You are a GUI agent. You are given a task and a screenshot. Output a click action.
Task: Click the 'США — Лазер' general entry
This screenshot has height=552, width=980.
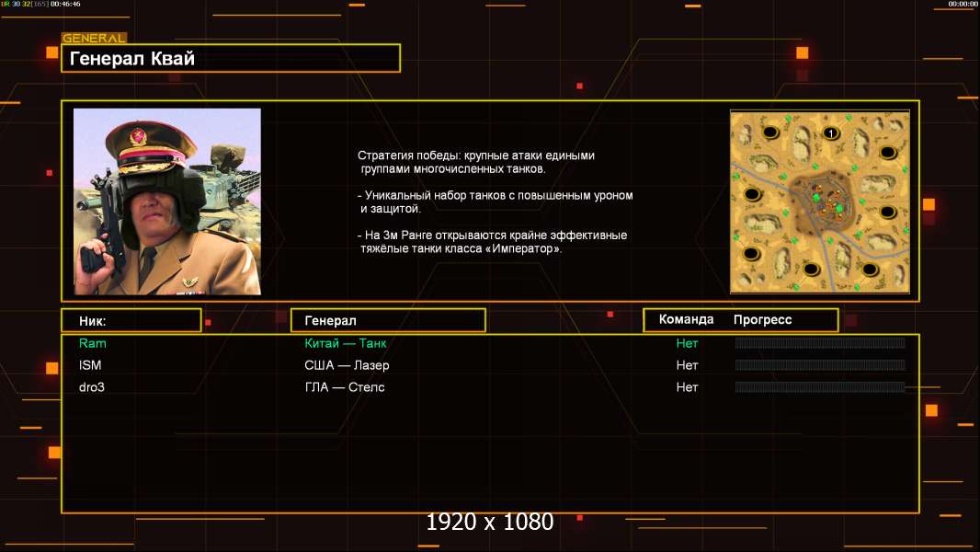[347, 365]
